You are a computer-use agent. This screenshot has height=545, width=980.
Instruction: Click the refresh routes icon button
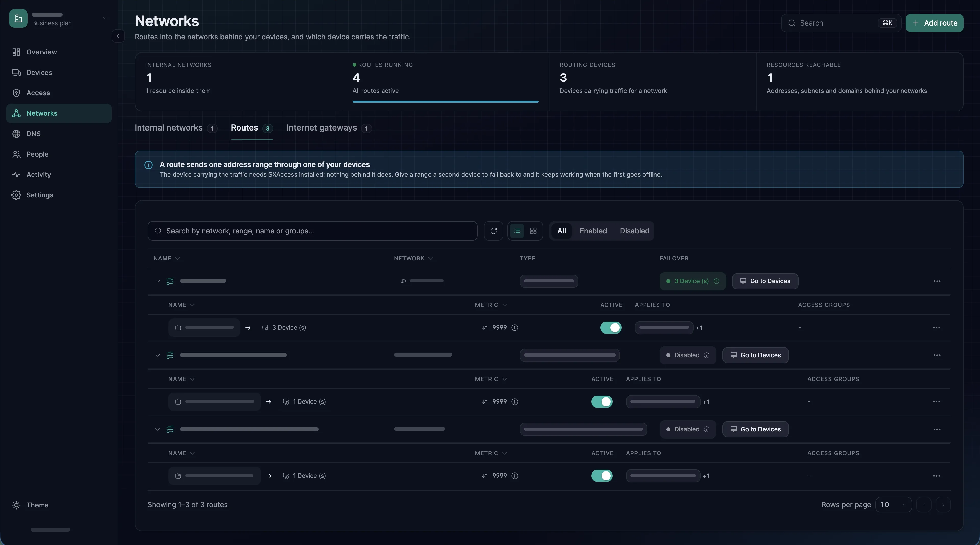click(493, 231)
